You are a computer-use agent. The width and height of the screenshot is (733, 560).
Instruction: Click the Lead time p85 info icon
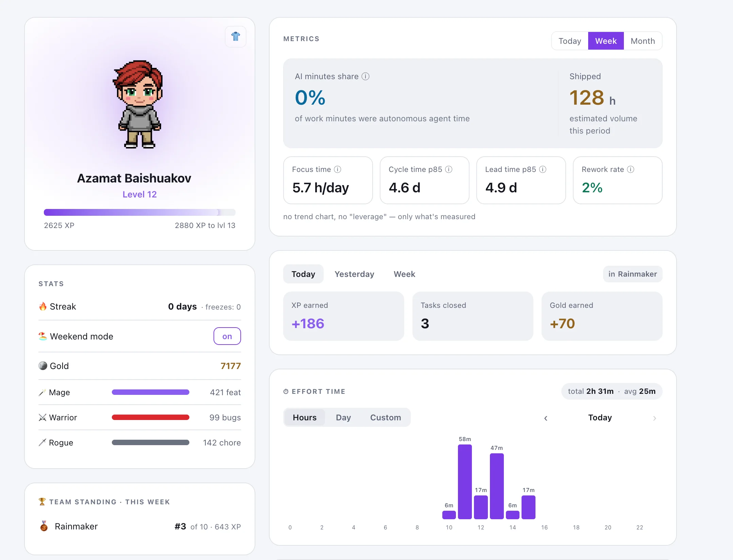click(543, 170)
